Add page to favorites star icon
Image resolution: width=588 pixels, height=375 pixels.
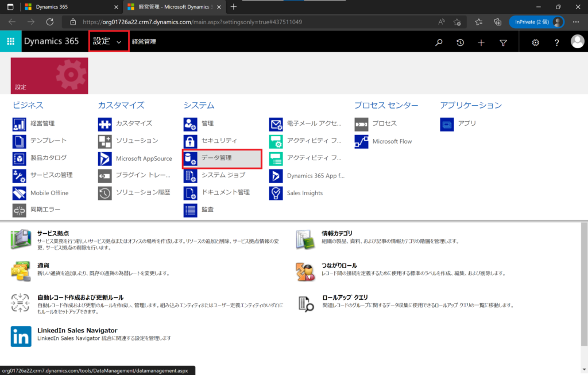tap(457, 22)
